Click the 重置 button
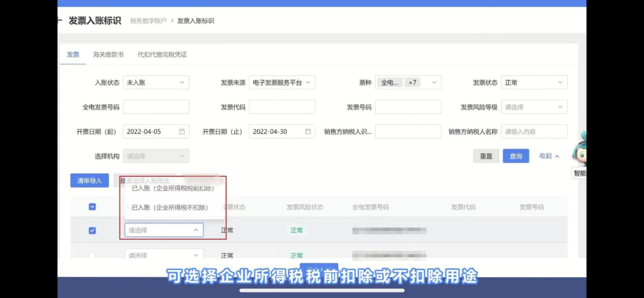This screenshot has height=298, width=644. [486, 156]
